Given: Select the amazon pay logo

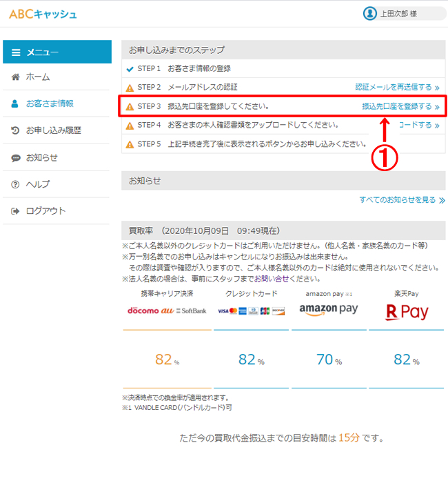Looking at the screenshot, I should click(x=328, y=309).
